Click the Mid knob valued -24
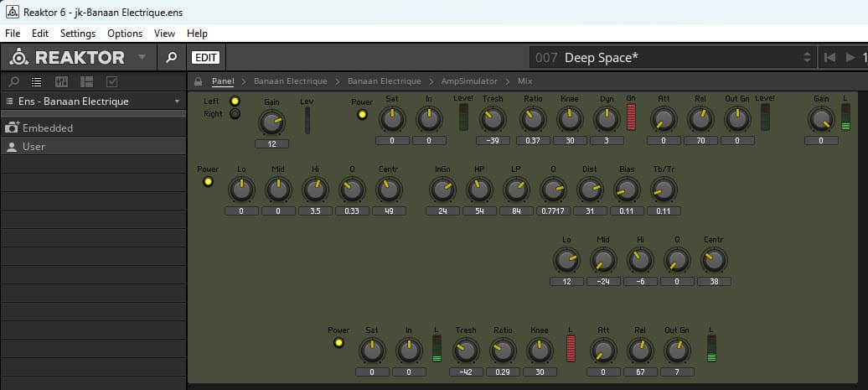The image size is (868, 390). pyautogui.click(x=603, y=260)
